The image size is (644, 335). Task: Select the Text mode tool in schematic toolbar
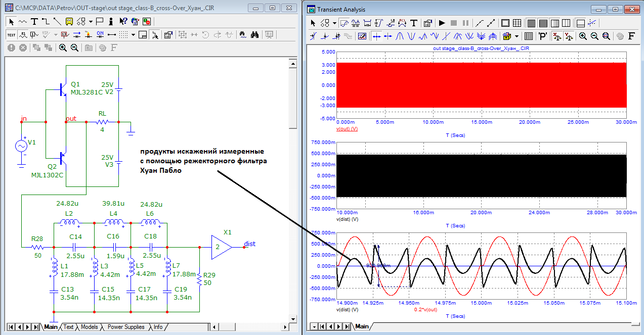point(34,22)
